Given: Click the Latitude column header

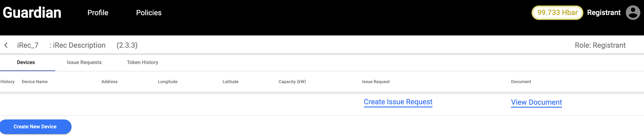Looking at the screenshot, I should click(x=230, y=82).
